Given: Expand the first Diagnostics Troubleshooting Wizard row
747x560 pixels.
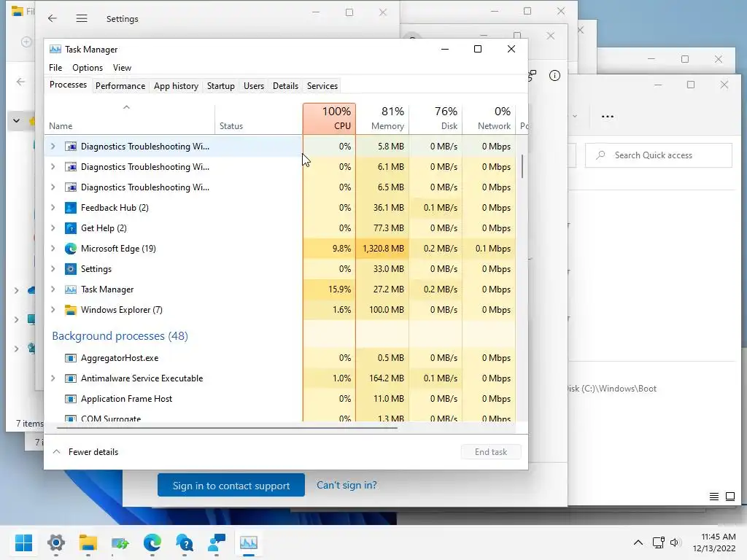Looking at the screenshot, I should point(53,146).
